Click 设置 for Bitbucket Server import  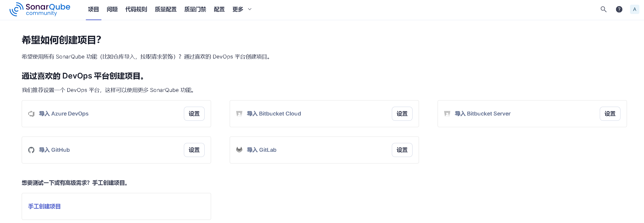(x=610, y=114)
